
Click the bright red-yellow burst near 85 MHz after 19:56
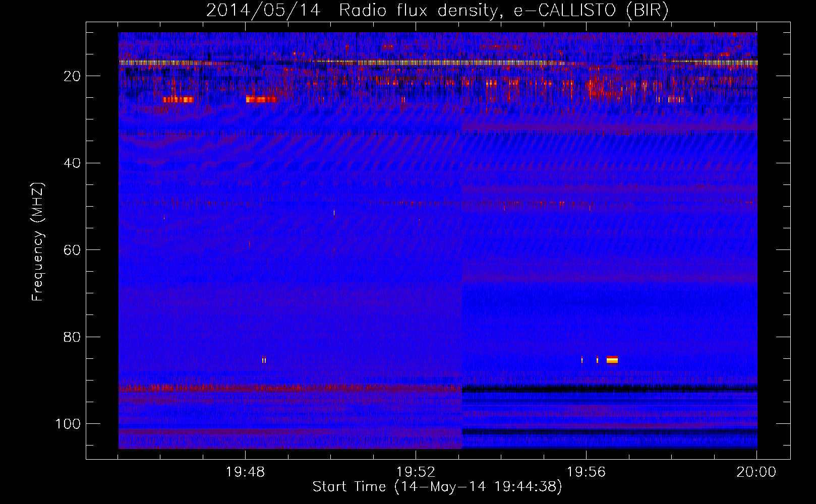[612, 359]
